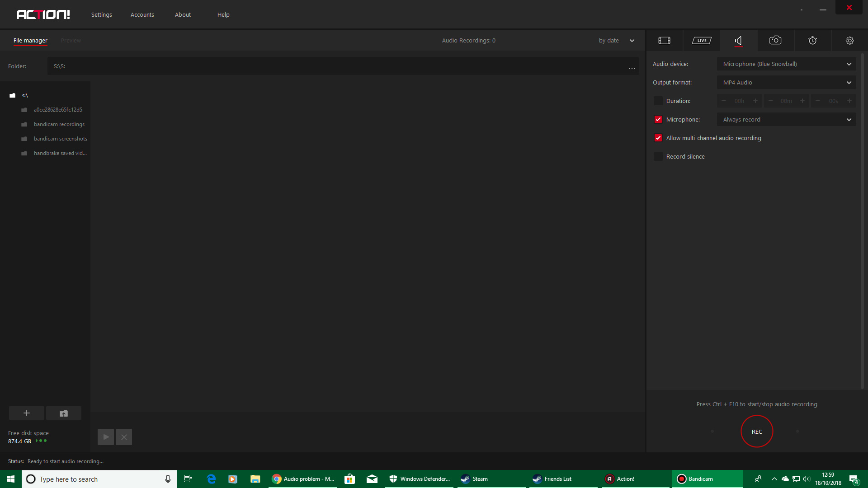Switch to the Preview tab

click(x=71, y=40)
